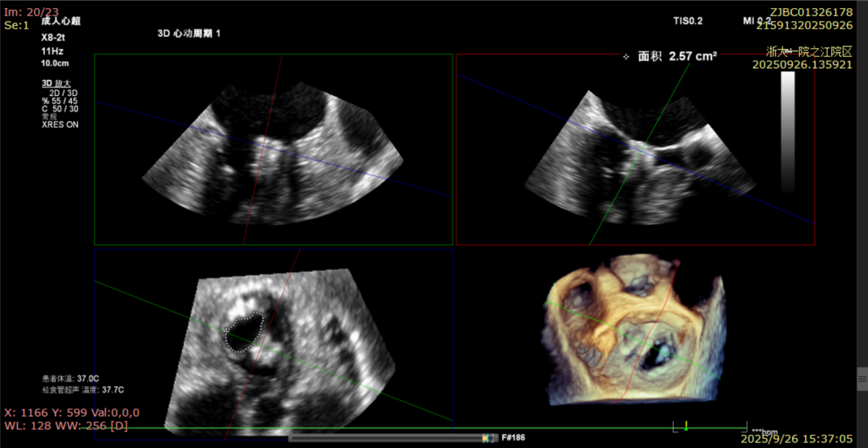Image resolution: width=868 pixels, height=448 pixels.
Task: Click the F#186 frame number label
Action: click(513, 437)
